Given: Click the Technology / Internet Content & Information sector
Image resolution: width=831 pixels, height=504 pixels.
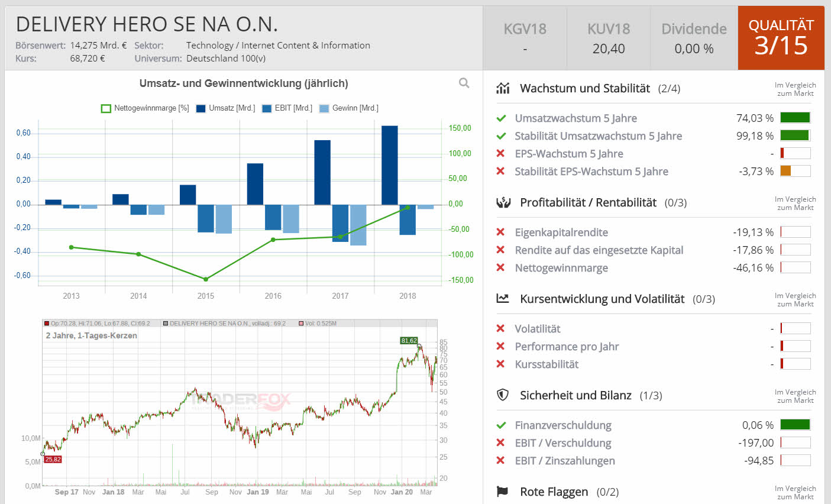Looking at the screenshot, I should (278, 46).
